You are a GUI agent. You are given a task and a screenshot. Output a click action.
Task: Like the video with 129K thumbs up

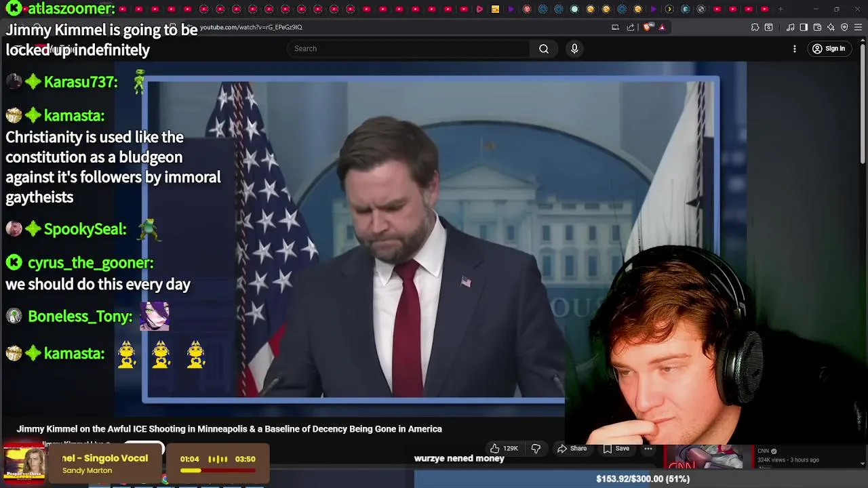(x=505, y=449)
